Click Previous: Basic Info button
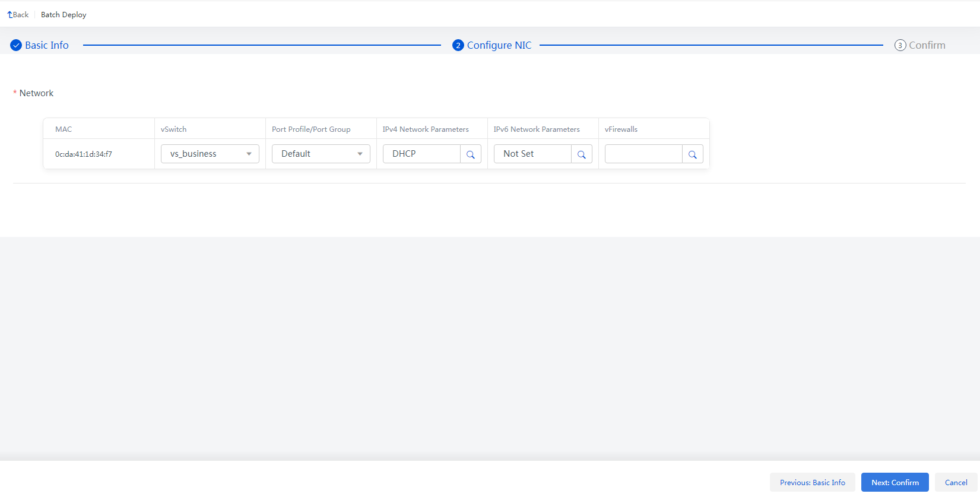 tap(813, 482)
